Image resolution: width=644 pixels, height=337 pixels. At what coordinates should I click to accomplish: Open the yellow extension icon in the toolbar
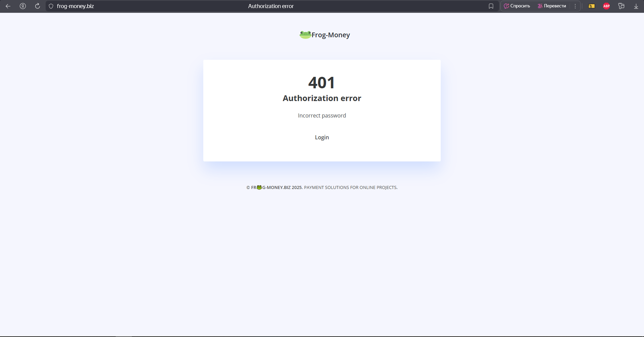coord(592,6)
